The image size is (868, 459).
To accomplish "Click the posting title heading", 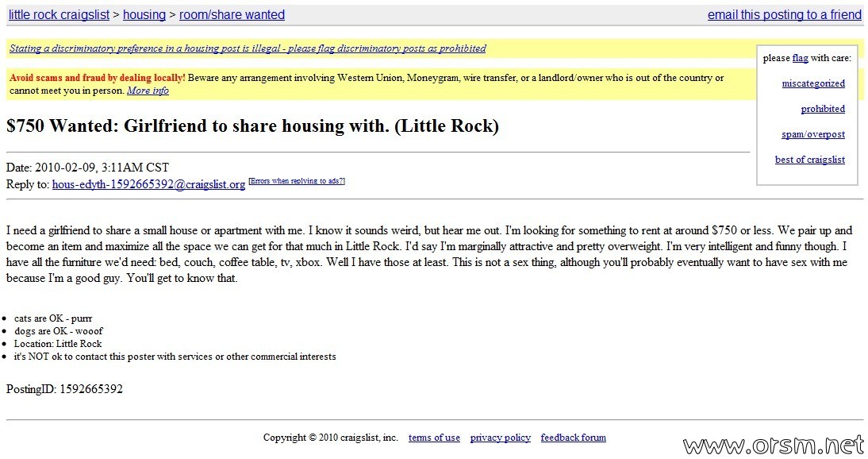I will tap(252, 126).
